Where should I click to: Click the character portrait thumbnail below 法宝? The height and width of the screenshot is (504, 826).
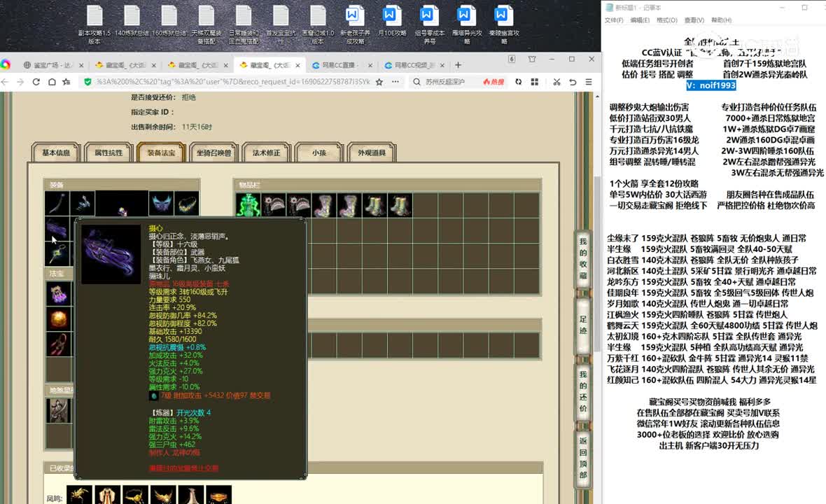[59, 411]
